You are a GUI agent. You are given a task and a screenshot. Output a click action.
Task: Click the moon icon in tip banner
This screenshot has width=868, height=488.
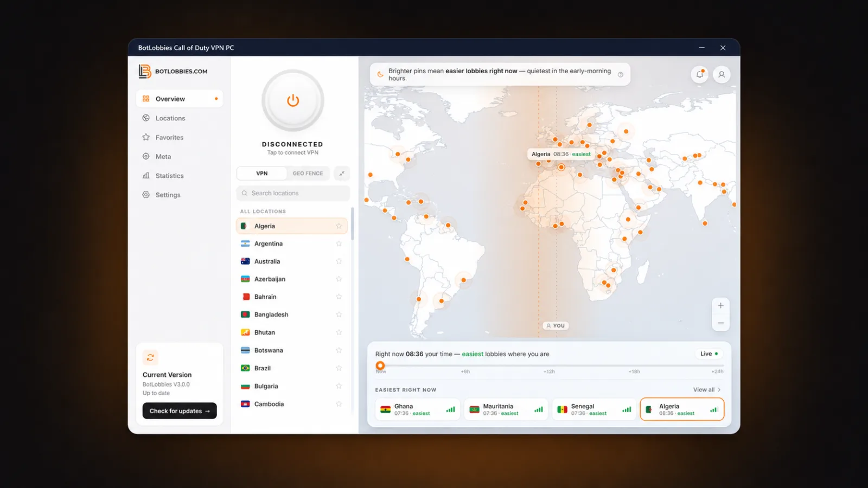pyautogui.click(x=380, y=74)
